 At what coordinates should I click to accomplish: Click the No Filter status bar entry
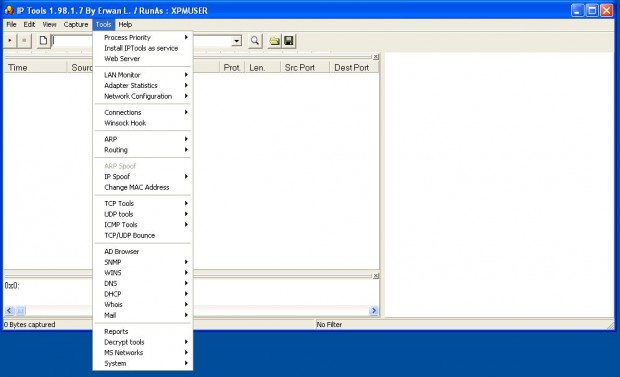tap(329, 324)
